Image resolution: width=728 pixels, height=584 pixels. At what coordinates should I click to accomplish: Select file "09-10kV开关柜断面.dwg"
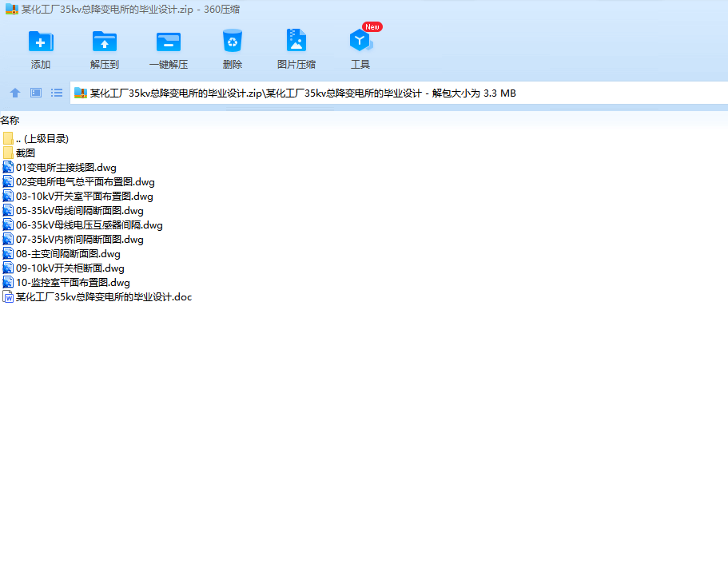click(70, 268)
